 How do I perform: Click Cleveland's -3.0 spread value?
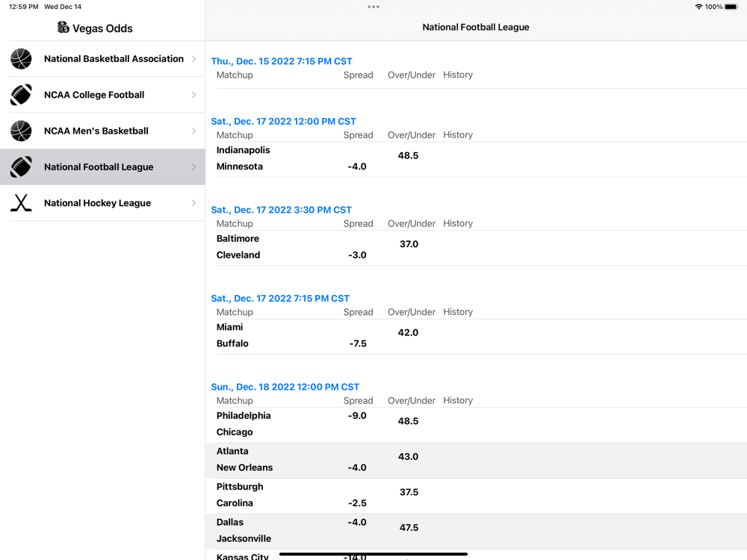point(357,255)
